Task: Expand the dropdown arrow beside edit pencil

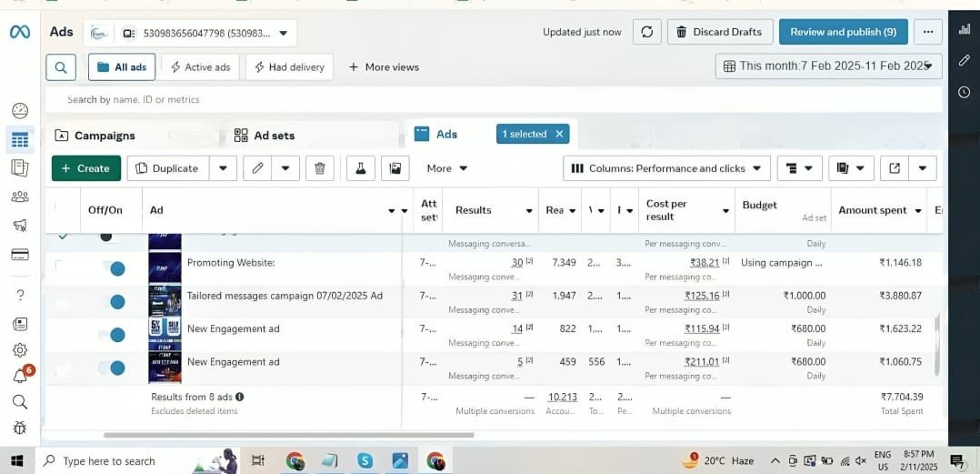Action: (x=285, y=168)
